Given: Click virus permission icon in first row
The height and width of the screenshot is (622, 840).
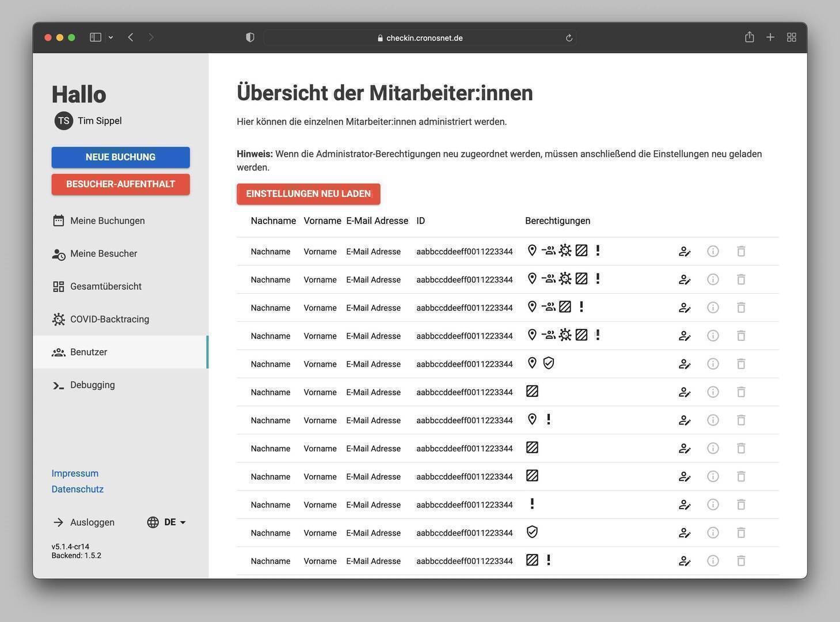Looking at the screenshot, I should [565, 251].
